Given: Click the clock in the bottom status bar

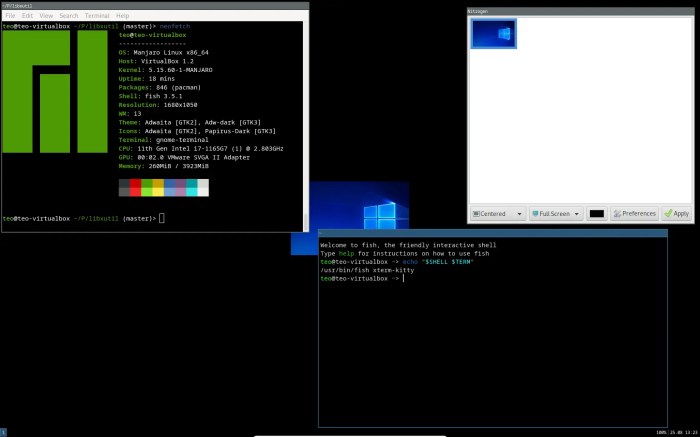Looking at the screenshot, I should coord(690,432).
